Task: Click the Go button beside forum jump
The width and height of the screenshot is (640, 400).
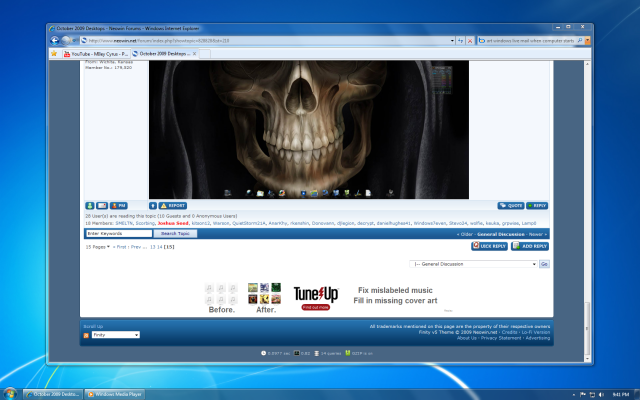Action: (544, 264)
